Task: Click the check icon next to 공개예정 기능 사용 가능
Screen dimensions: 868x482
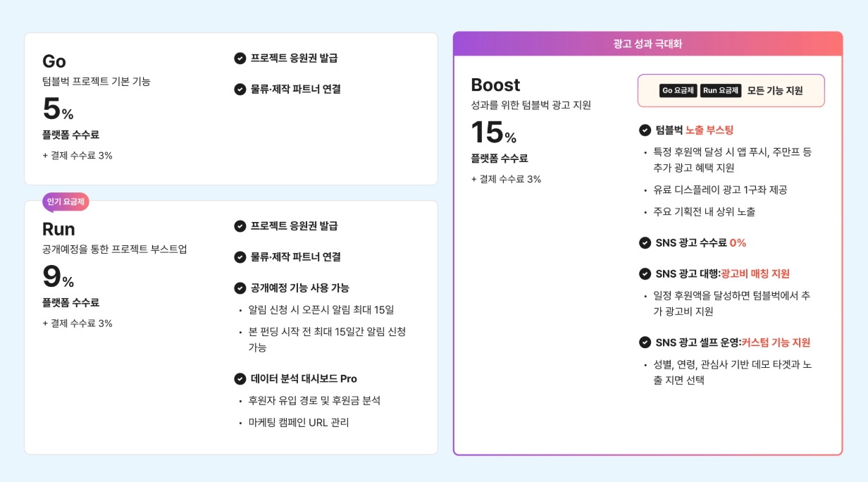Action: tap(240, 288)
